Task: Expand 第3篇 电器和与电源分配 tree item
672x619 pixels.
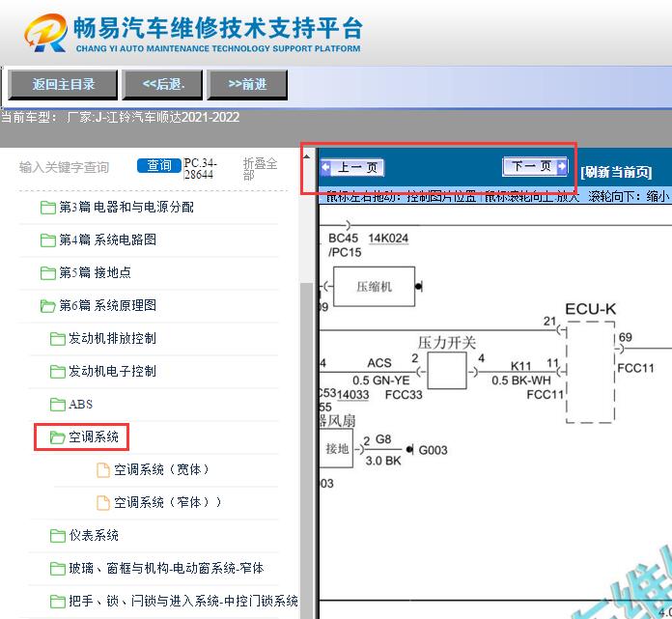Action: tap(126, 208)
